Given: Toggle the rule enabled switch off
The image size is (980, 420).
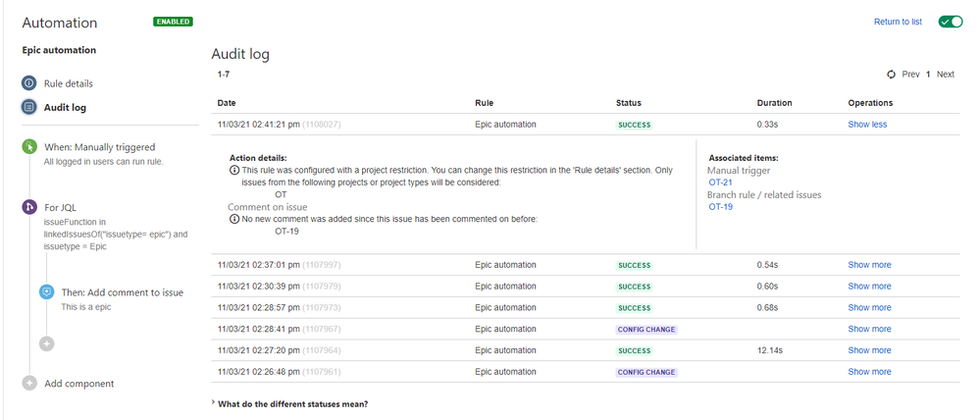Looking at the screenshot, I should [950, 22].
